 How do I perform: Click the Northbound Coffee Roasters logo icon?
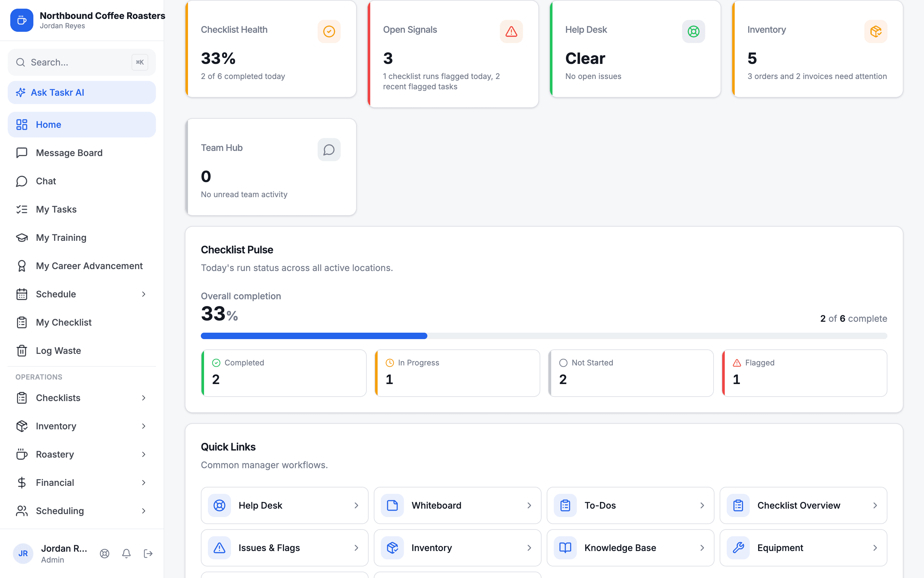(x=22, y=20)
